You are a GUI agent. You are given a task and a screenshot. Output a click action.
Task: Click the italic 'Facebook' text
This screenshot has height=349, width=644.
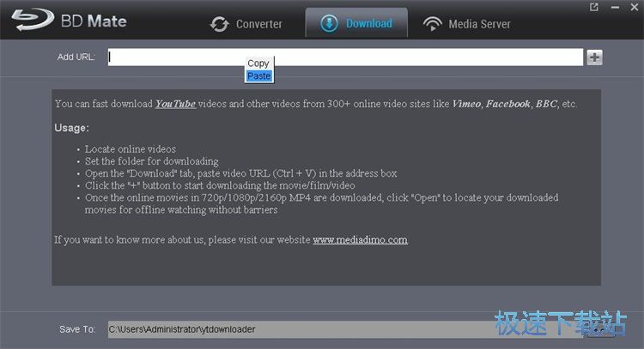(x=508, y=104)
